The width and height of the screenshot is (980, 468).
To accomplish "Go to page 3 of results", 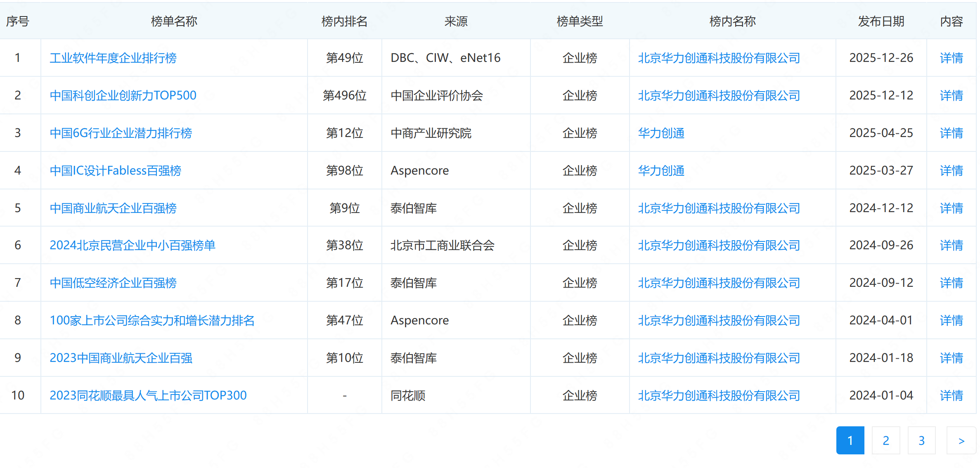I will (x=921, y=440).
